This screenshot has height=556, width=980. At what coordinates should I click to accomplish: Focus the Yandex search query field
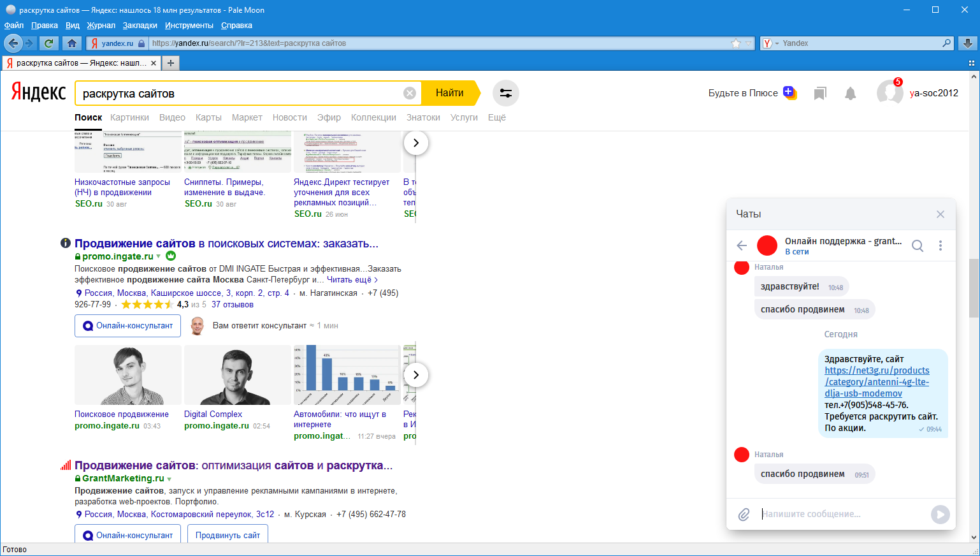[x=239, y=93]
